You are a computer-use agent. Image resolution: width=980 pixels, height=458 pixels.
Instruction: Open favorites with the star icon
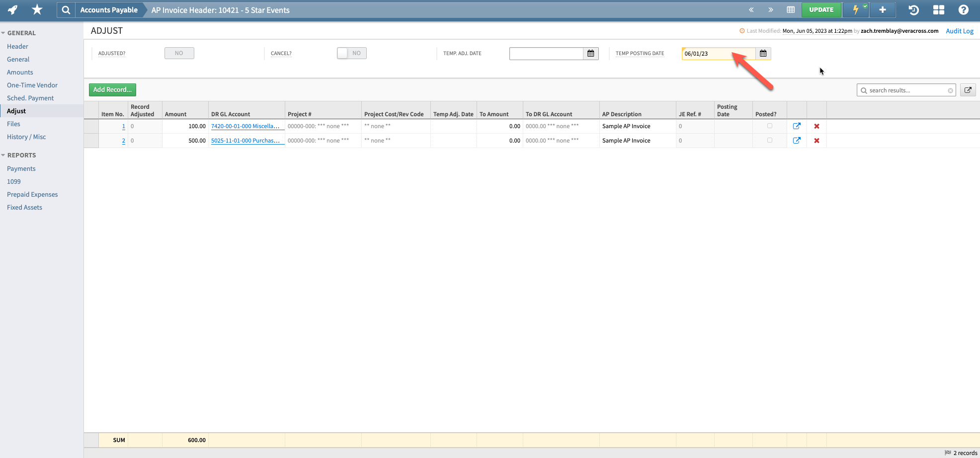click(x=36, y=9)
